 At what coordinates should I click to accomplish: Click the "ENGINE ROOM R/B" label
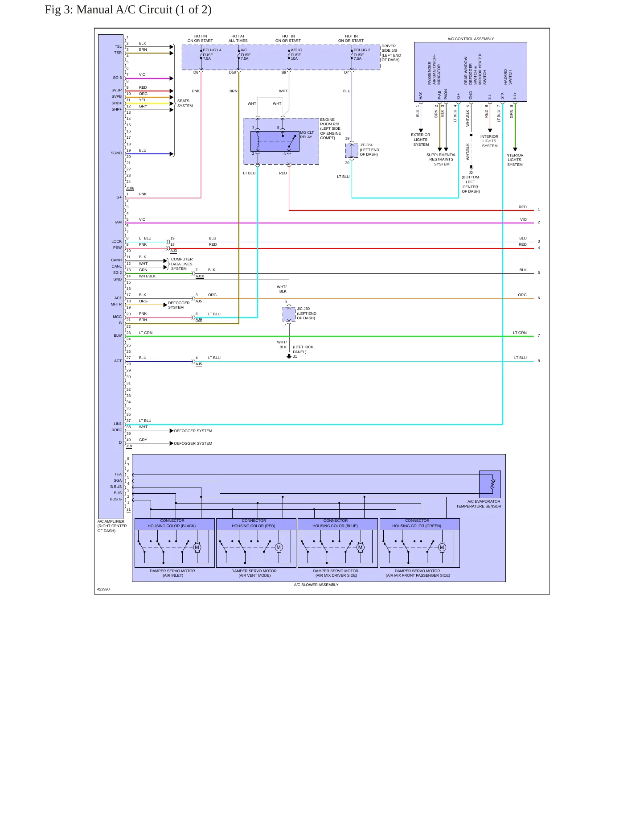click(x=330, y=122)
